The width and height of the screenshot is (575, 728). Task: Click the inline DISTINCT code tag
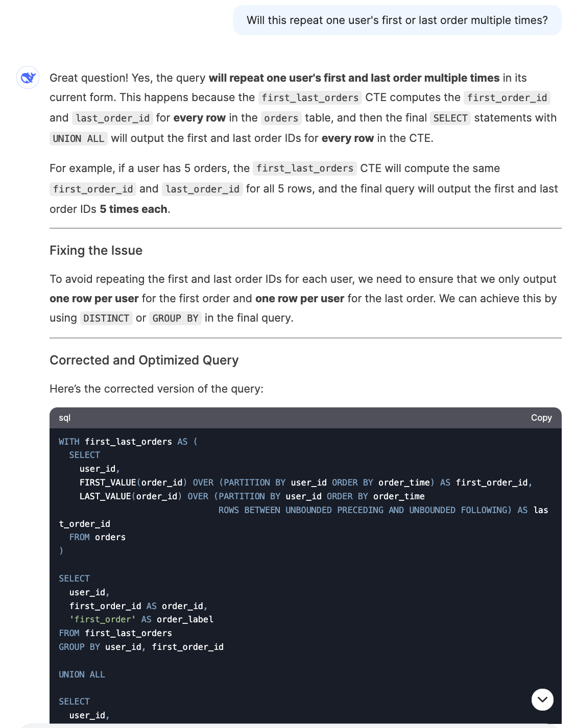click(x=106, y=319)
